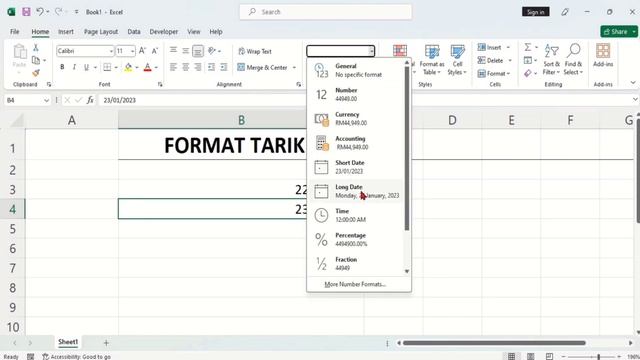This screenshot has height=360, width=640.
Task: Open the font name Calibri dropdown
Action: click(x=111, y=51)
